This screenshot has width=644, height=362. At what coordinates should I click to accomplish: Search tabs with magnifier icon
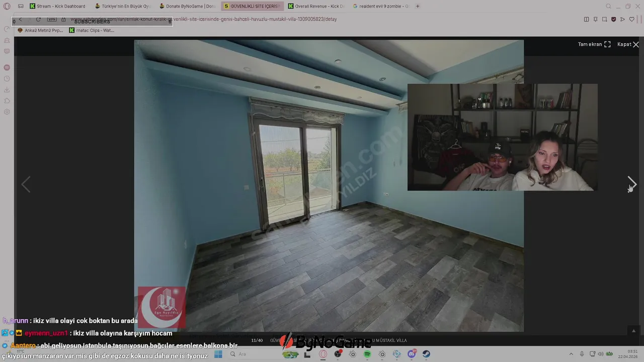(608, 6)
